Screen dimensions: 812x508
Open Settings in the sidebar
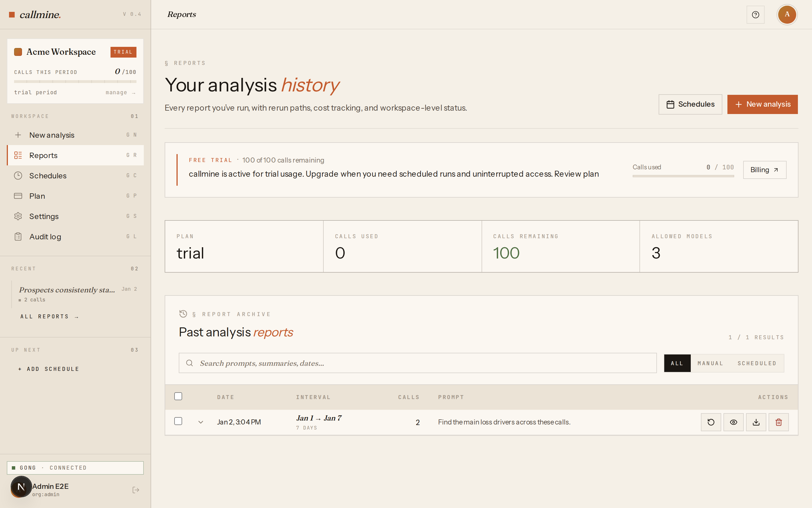pos(76,216)
